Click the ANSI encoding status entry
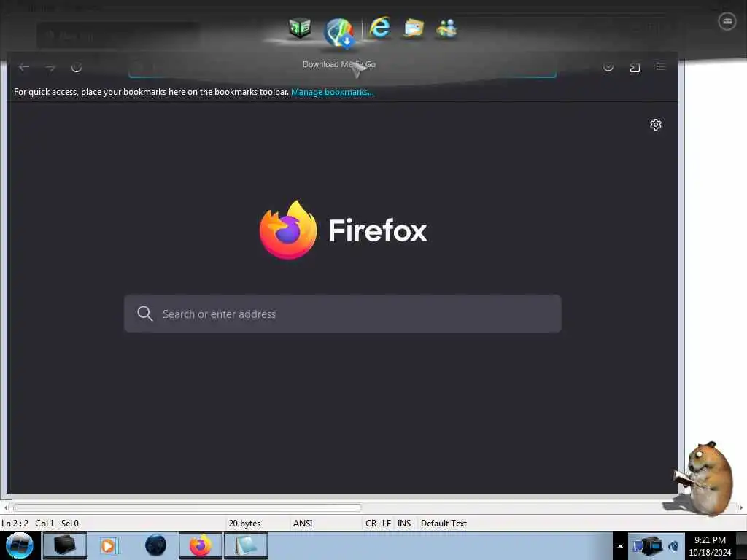Viewport: 747px width, 560px height. coord(303,524)
